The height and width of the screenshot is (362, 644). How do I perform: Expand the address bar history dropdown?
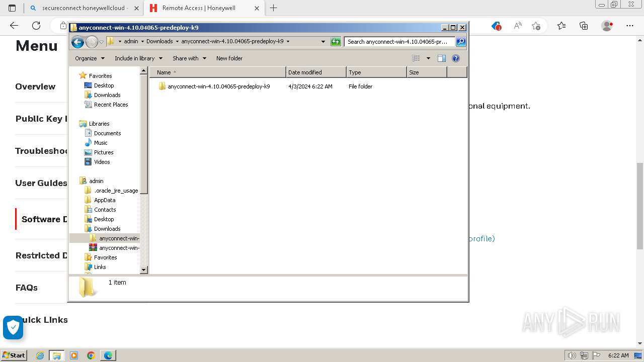[323, 42]
